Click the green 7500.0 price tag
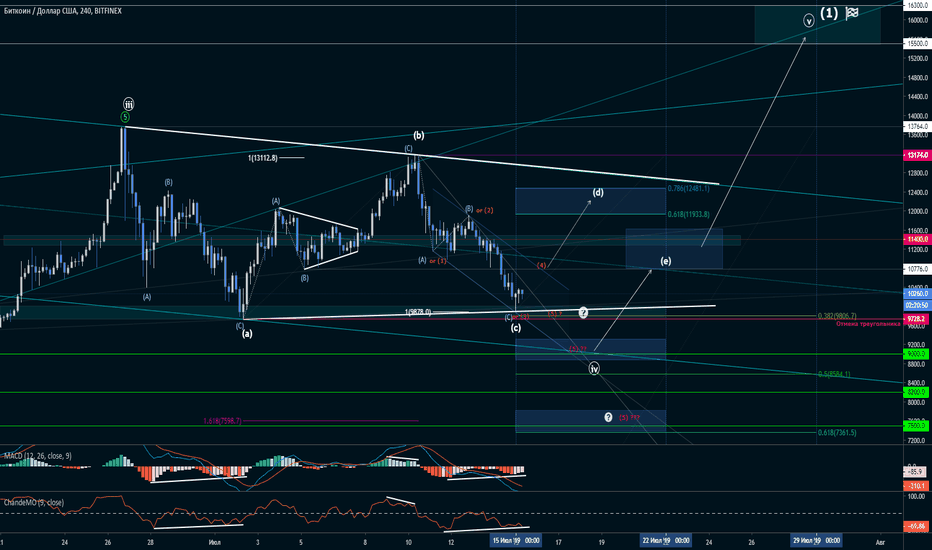Screen dimensions: 932x550 pyautogui.click(x=917, y=426)
